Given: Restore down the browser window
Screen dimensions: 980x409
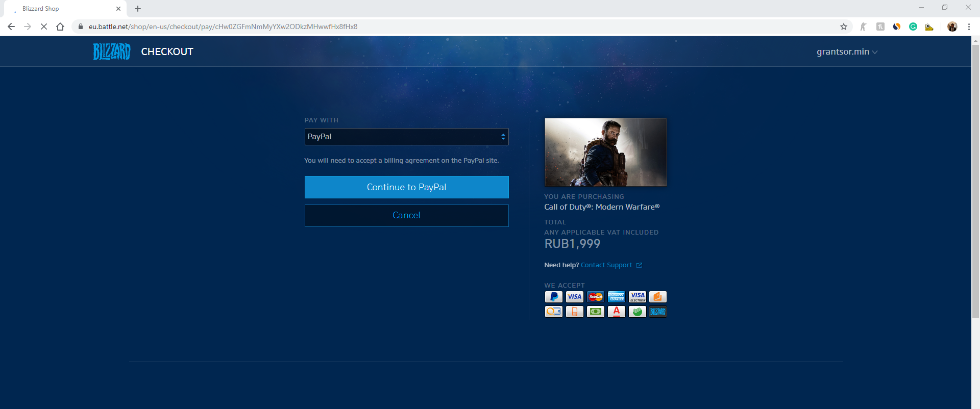Looking at the screenshot, I should coord(945,7).
